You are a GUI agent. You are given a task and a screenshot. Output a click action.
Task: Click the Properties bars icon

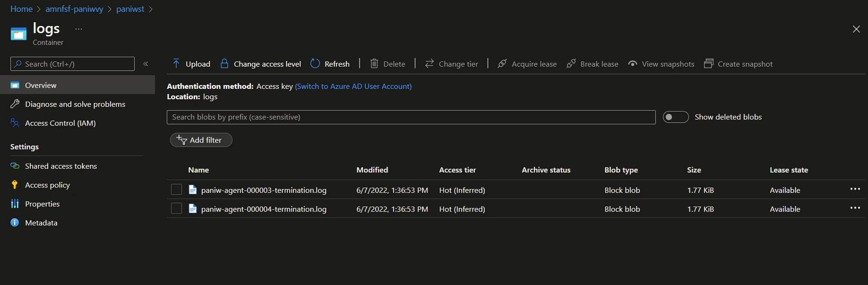coord(15,204)
